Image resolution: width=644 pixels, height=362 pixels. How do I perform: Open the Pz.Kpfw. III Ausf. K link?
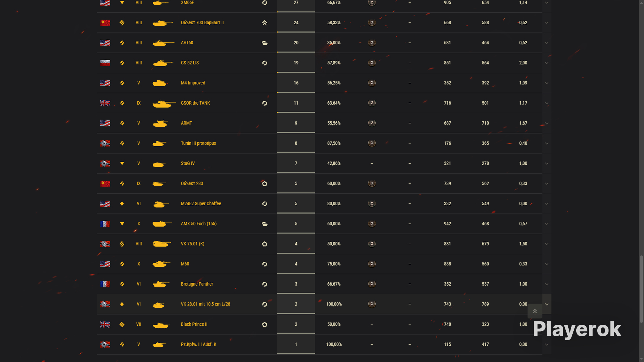coord(198,344)
